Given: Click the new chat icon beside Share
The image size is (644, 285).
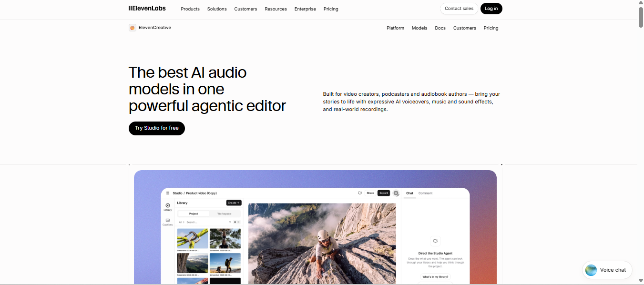Looking at the screenshot, I should (x=360, y=193).
